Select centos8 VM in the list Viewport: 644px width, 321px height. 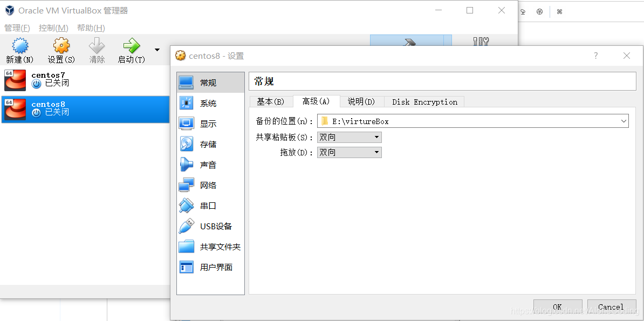[85, 110]
